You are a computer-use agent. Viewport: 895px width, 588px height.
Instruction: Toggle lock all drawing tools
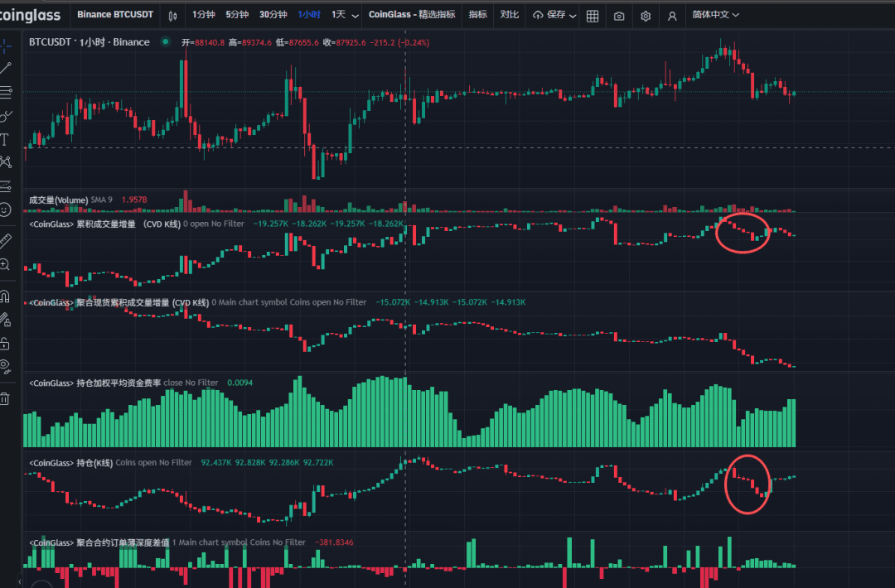pos(5,344)
